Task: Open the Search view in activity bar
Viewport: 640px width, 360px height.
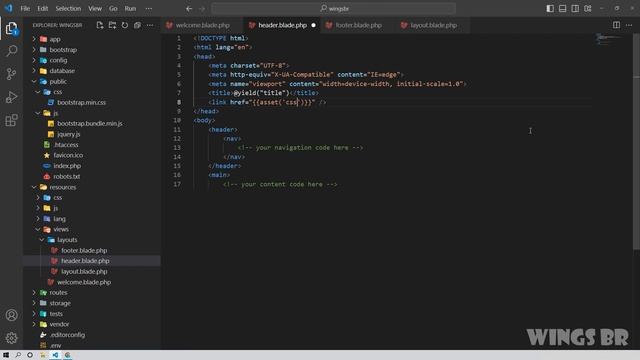Action: (11, 51)
